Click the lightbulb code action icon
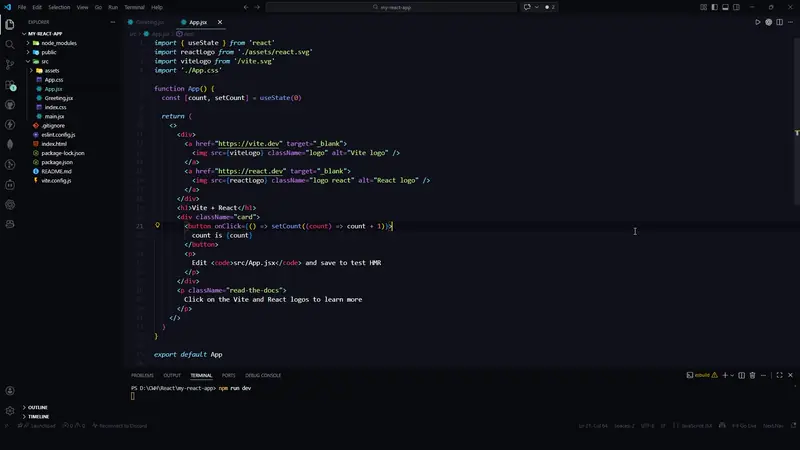800x450 pixels. [158, 226]
